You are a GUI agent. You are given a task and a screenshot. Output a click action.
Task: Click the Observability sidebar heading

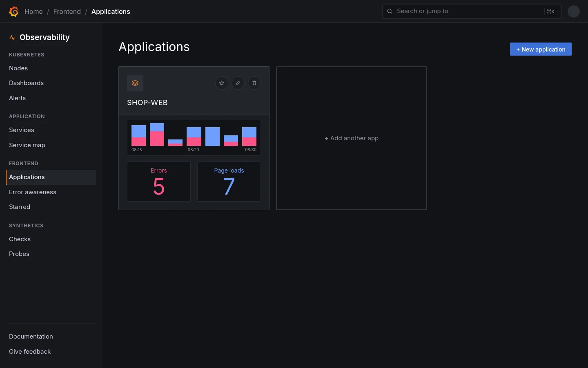coord(45,37)
